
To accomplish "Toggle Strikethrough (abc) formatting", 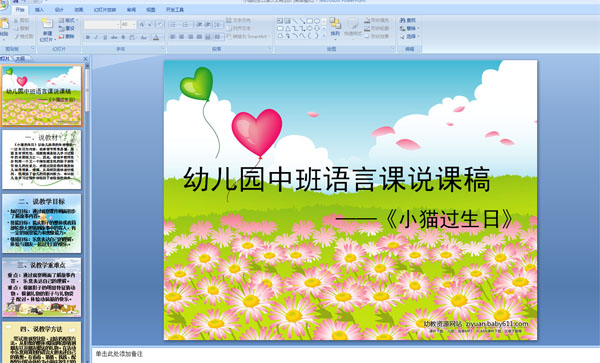I will point(114,37).
